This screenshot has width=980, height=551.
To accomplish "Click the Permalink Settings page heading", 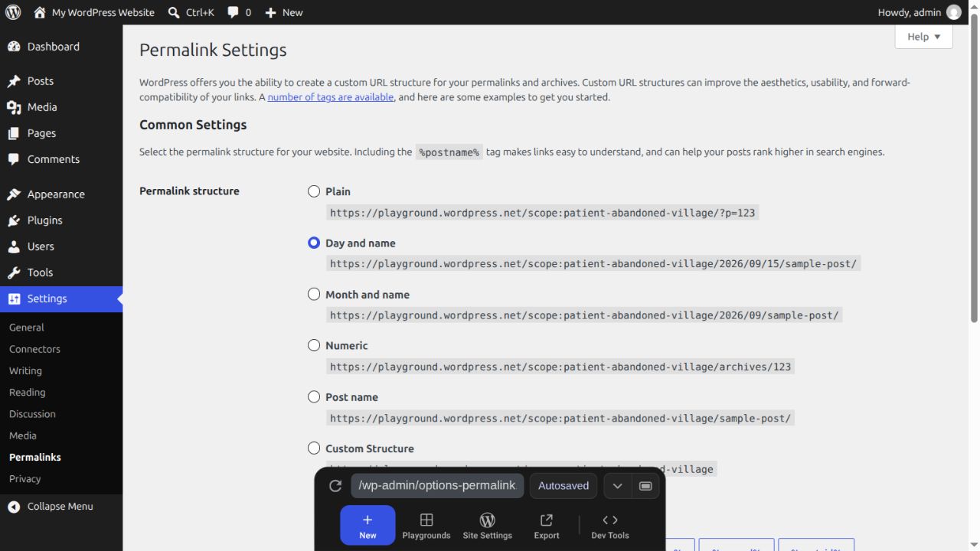I will click(213, 51).
